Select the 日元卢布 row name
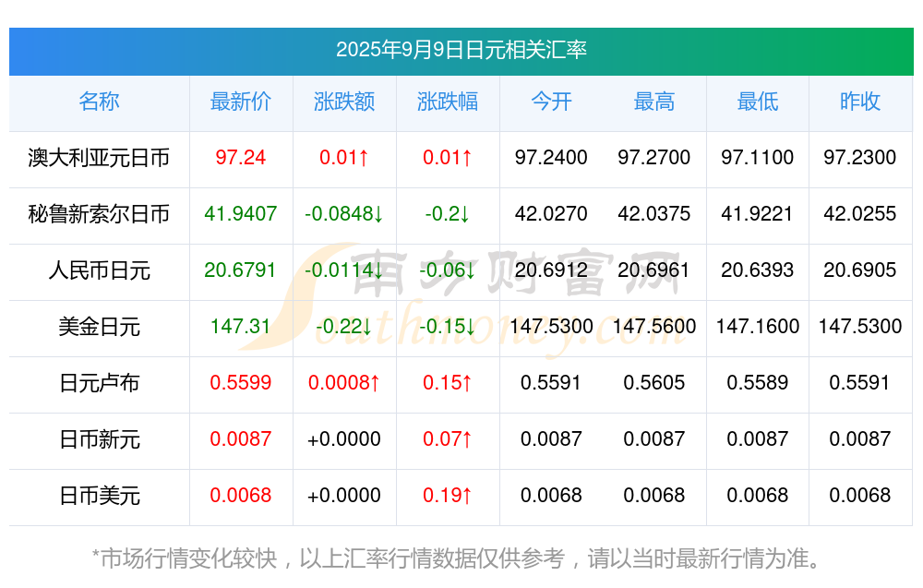This screenshot has width=923, height=588. coord(99,383)
